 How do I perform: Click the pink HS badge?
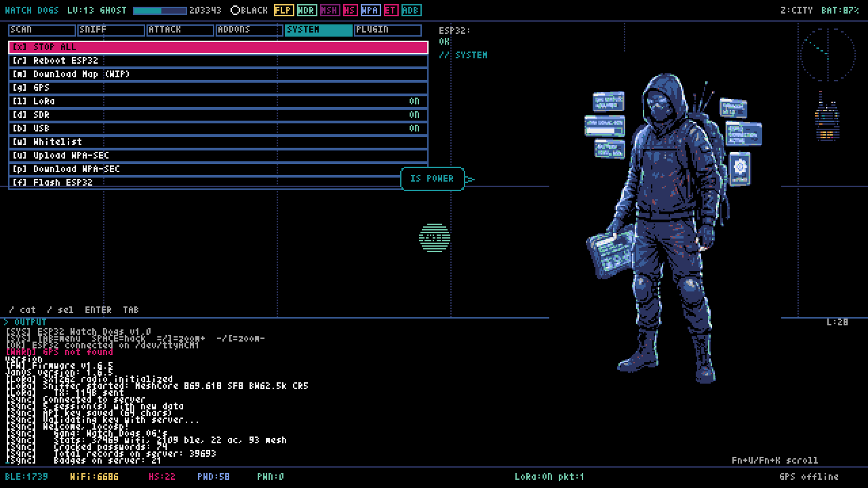click(350, 10)
